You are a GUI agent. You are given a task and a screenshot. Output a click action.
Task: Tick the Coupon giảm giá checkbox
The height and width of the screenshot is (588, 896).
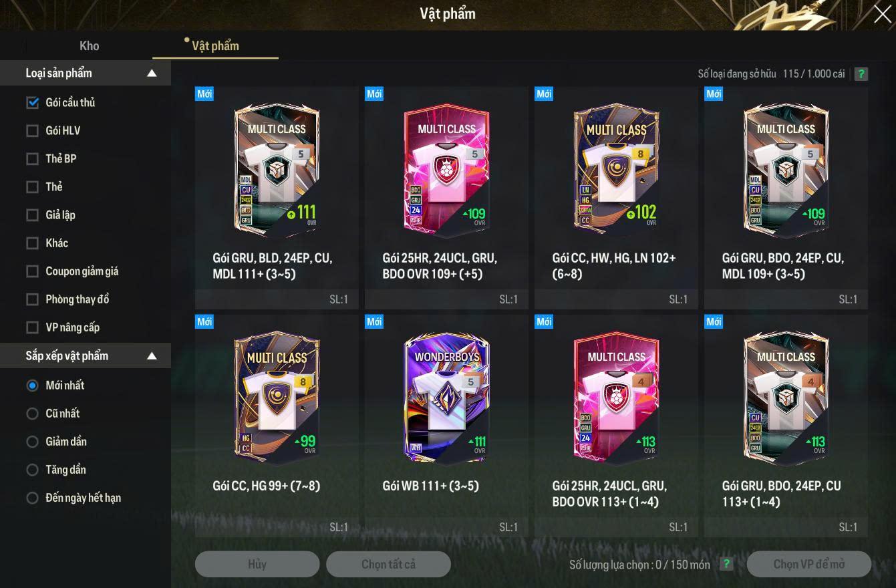click(x=32, y=271)
